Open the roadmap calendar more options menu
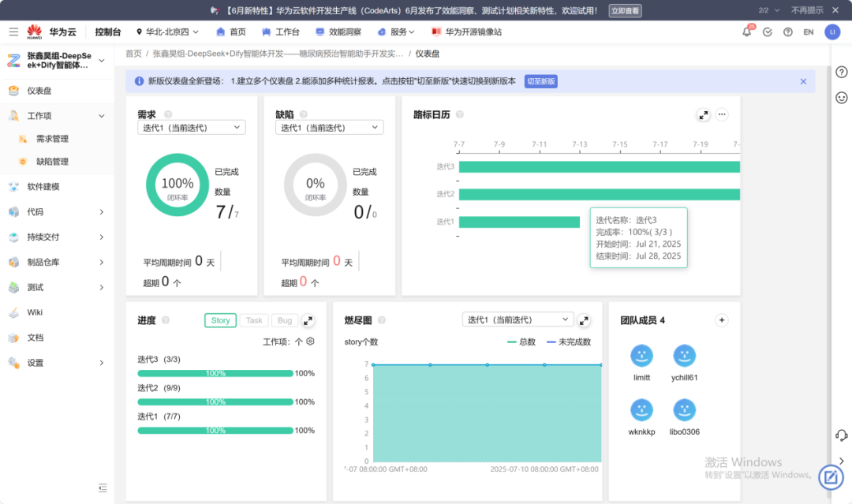The image size is (852, 504). [x=721, y=114]
